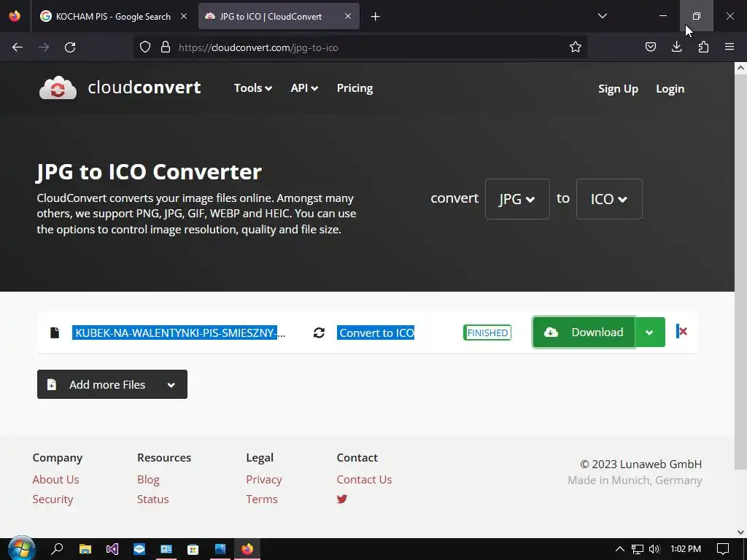Show hidden tray icons chevron
Viewport: 747px width, 560px height.
pyautogui.click(x=620, y=548)
